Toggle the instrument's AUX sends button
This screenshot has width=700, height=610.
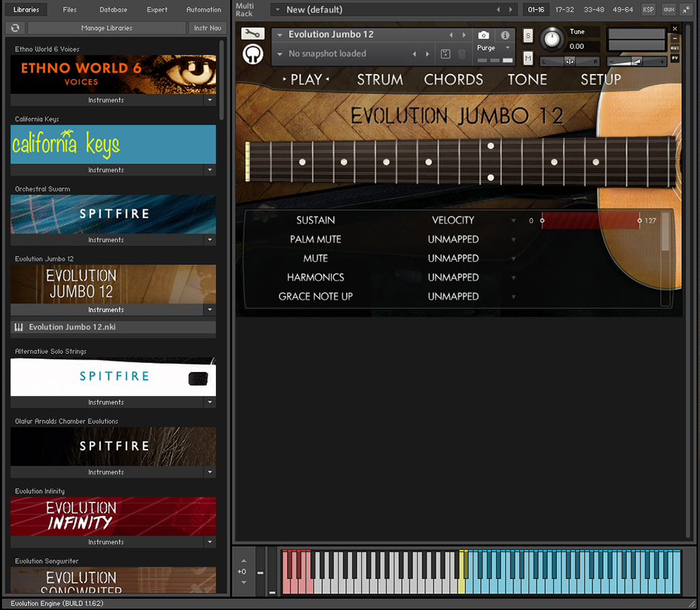tap(675, 47)
